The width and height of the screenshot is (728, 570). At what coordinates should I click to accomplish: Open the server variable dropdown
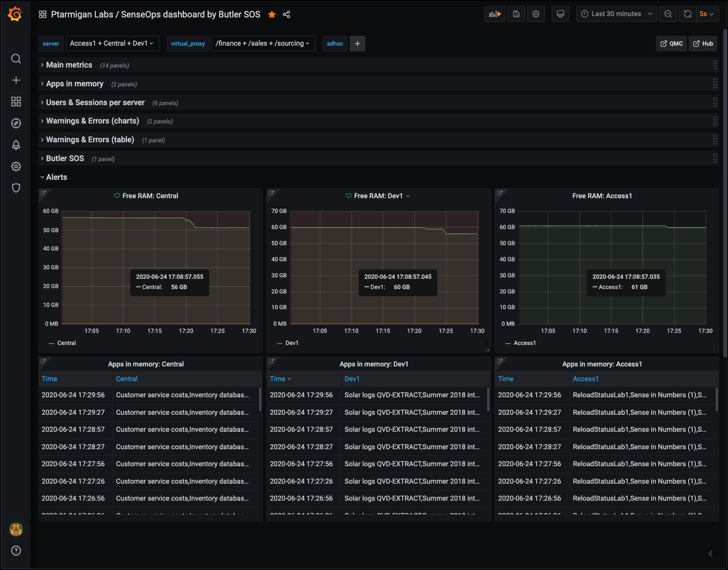pos(112,43)
